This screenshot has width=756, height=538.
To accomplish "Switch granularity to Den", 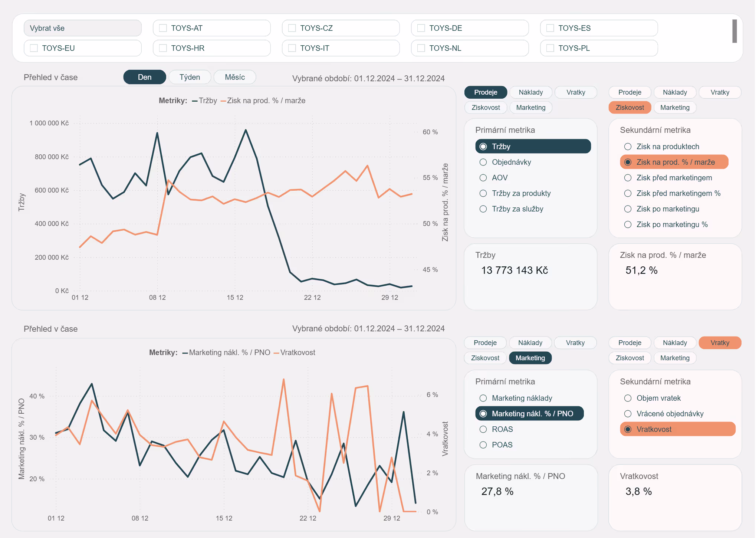I will [145, 77].
